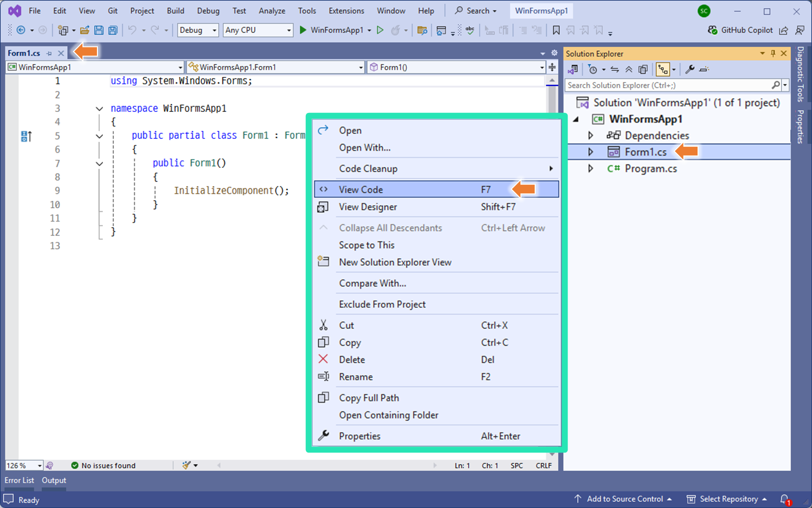
Task: Toggle a bookmark with bookmark icon
Action: 556,30
